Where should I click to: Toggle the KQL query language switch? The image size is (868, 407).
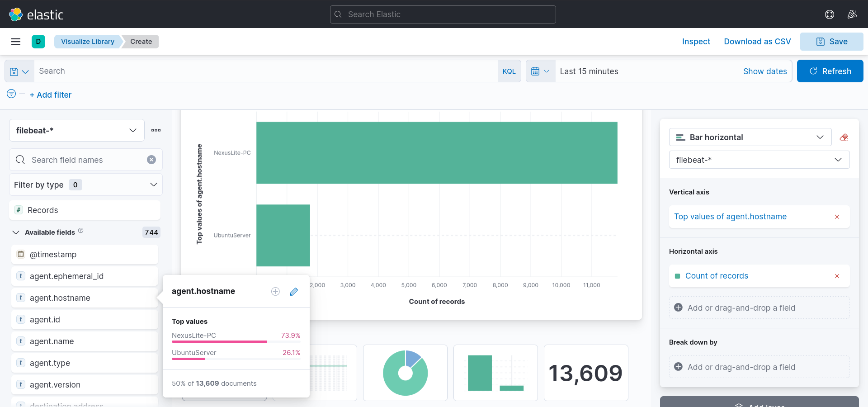[x=509, y=71]
